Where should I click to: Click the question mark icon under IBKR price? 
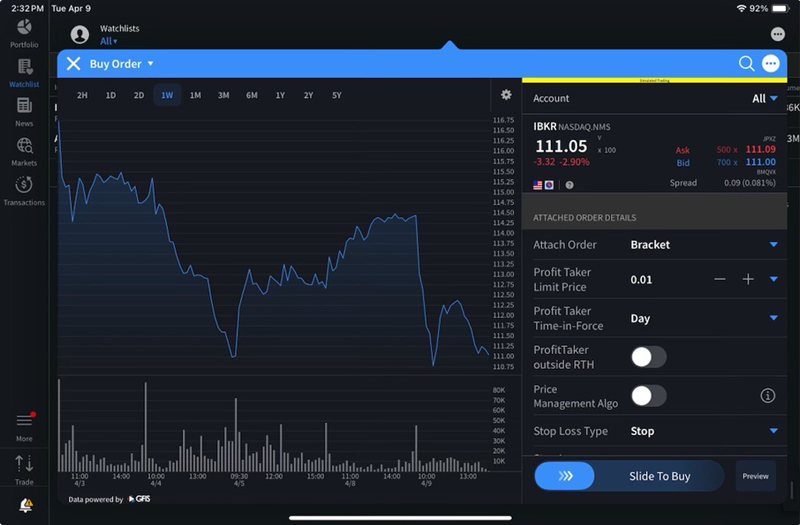point(569,185)
